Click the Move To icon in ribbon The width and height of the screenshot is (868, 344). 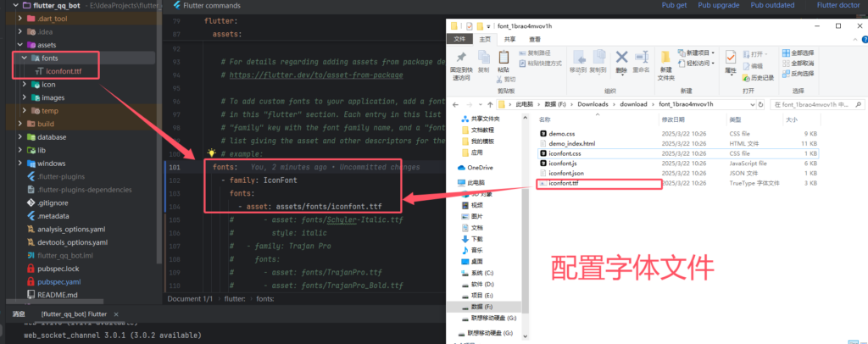pyautogui.click(x=578, y=57)
